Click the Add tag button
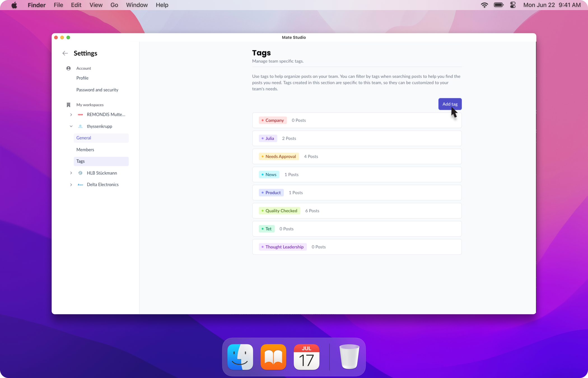Image resolution: width=588 pixels, height=378 pixels. pos(450,104)
